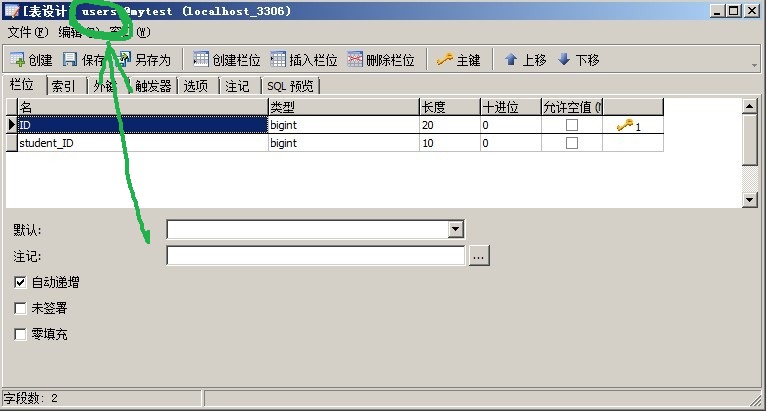
Task: Enable the 零填充 checkbox
Action: (x=20, y=334)
